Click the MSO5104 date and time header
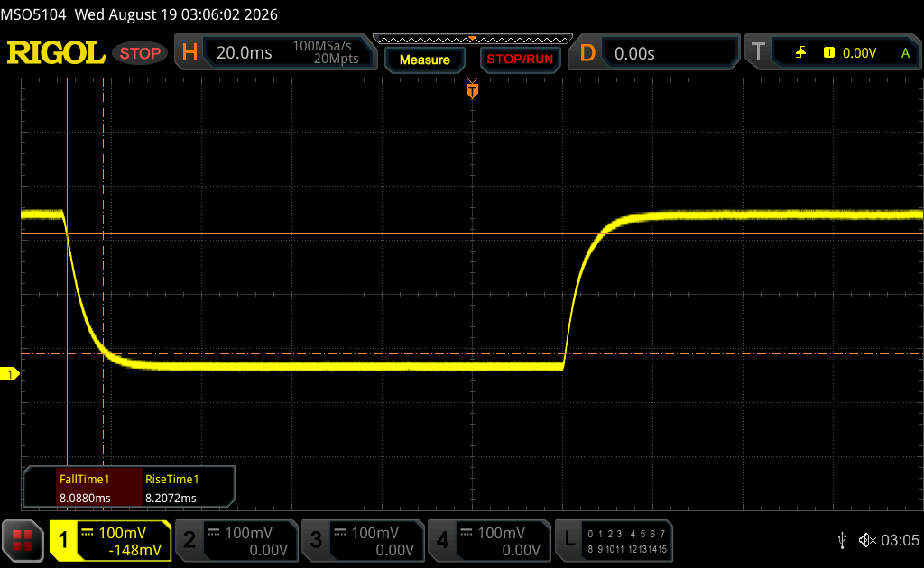This screenshot has height=568, width=924. click(x=139, y=14)
